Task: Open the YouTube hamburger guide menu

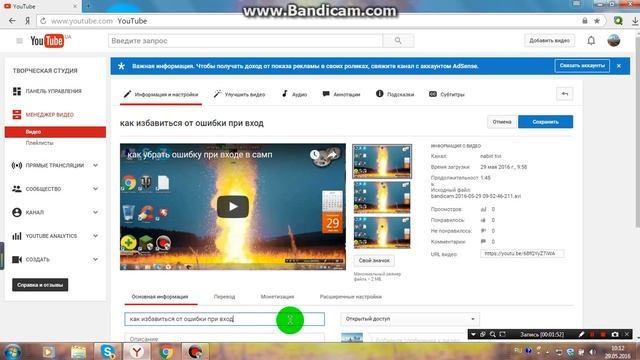Action: (19, 41)
